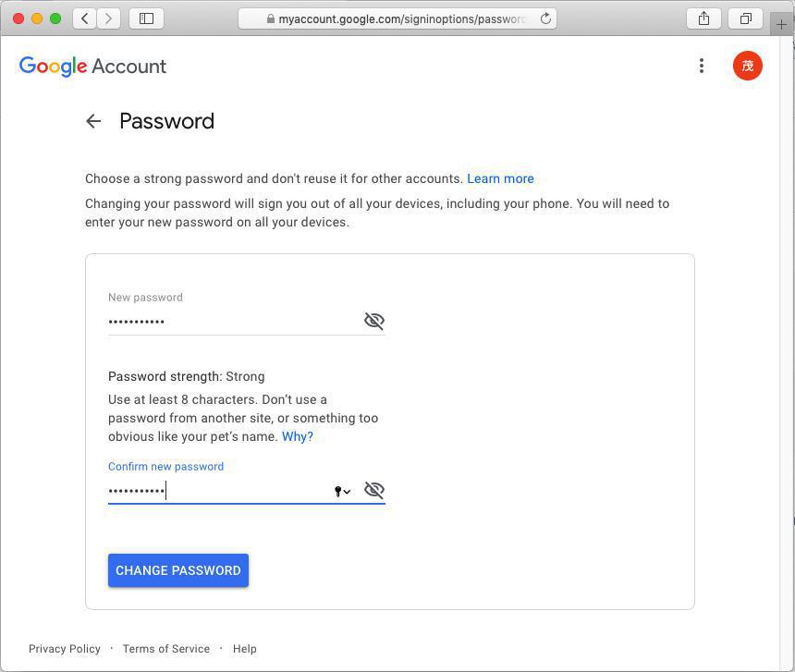The width and height of the screenshot is (795, 672).
Task: Open a new tab with plus button
Action: [782, 24]
